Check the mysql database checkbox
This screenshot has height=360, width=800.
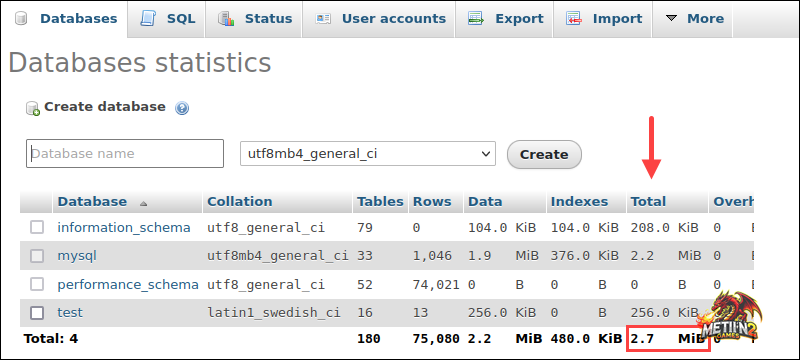(x=37, y=256)
